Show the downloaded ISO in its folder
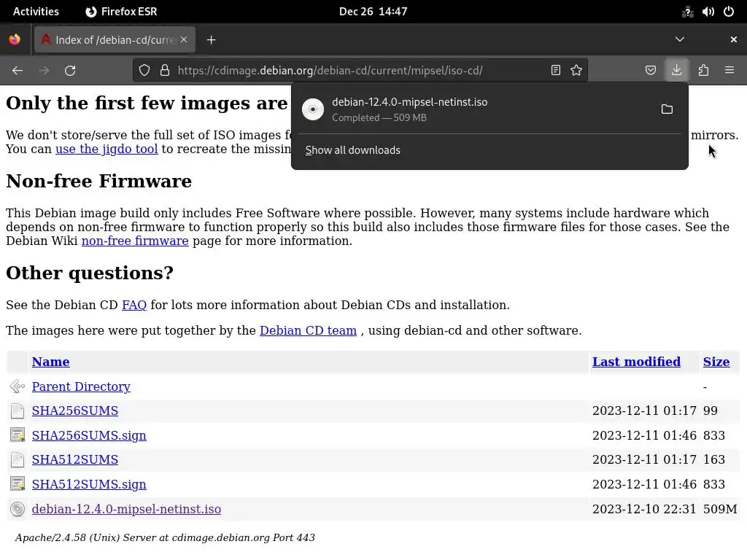 [667, 109]
